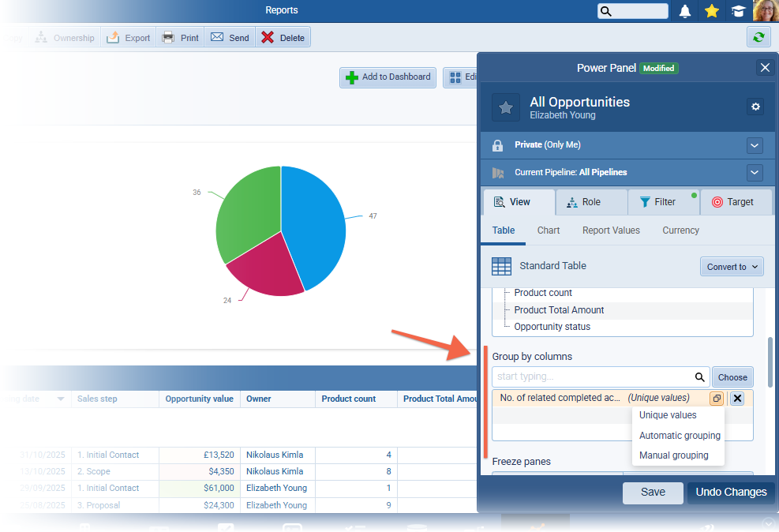Remove the grouped column with X
This screenshot has width=779, height=532.
736,399
